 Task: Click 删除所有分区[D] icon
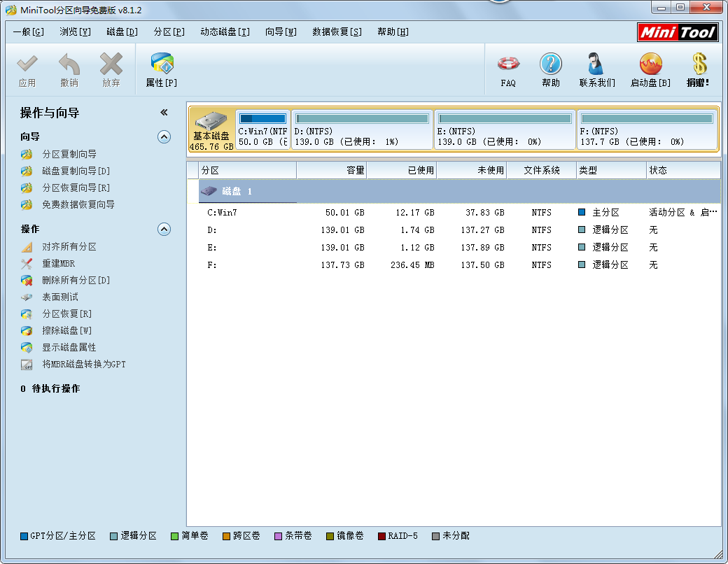pos(27,281)
